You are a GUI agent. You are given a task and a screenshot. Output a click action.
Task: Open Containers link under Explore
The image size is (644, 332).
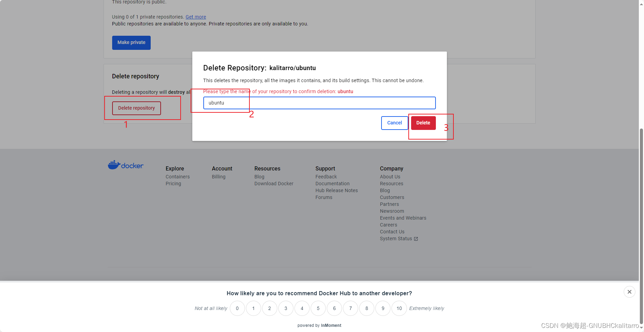click(178, 177)
